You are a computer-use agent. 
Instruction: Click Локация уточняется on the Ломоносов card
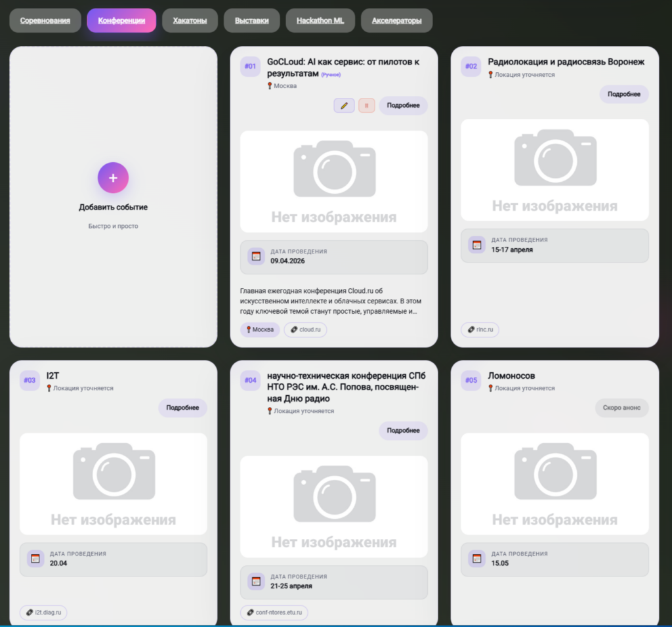pyautogui.click(x=521, y=388)
